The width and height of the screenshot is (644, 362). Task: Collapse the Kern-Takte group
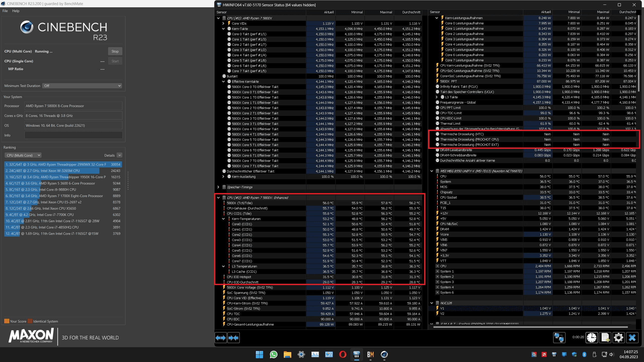[223, 29]
